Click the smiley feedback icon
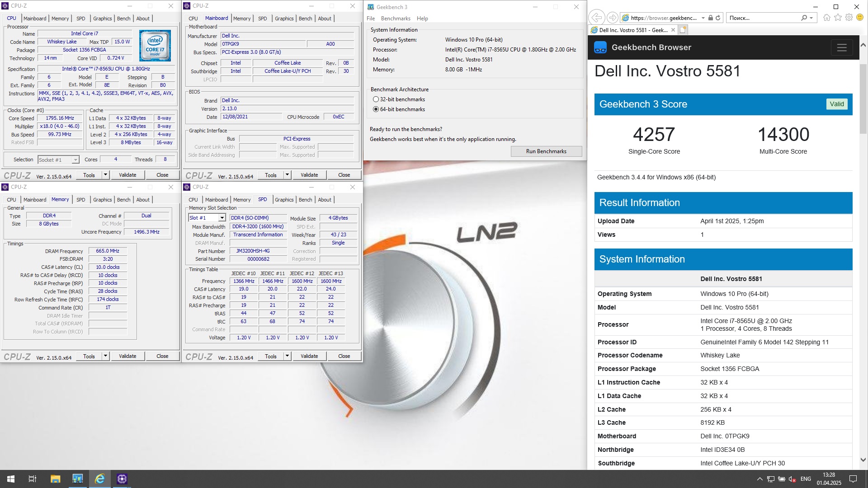 pos(860,18)
